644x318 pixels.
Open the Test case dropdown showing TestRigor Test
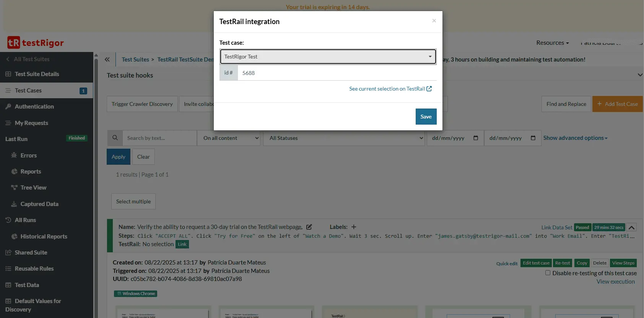pos(328,57)
